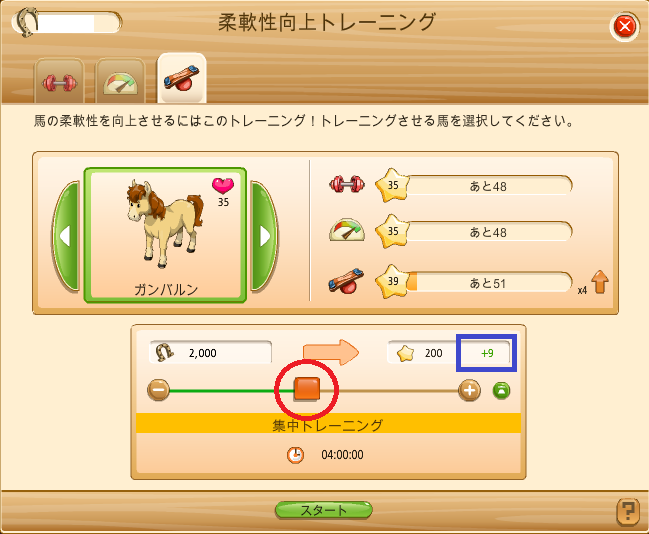
Task: Click the pink heart icon on horse
Action: (x=223, y=185)
